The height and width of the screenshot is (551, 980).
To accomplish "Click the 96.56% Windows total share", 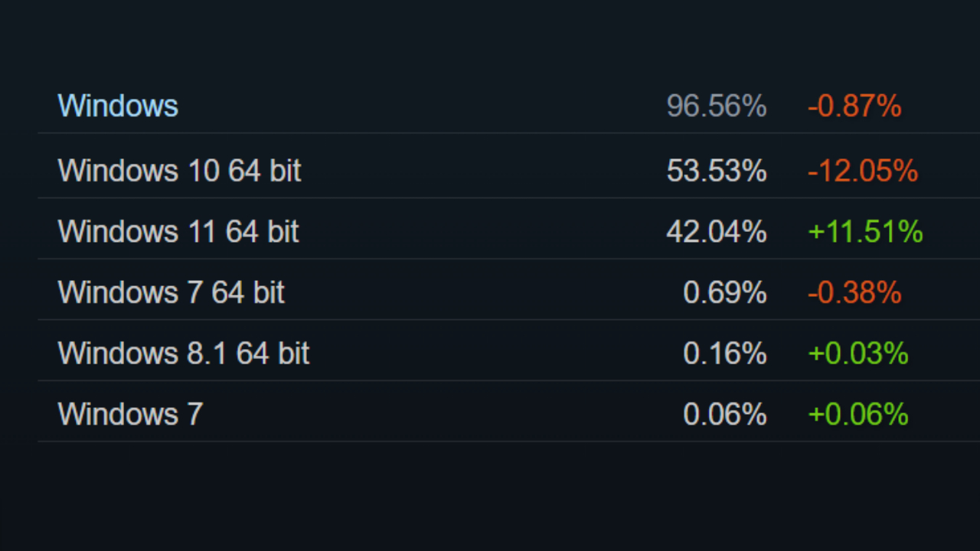I will (716, 106).
